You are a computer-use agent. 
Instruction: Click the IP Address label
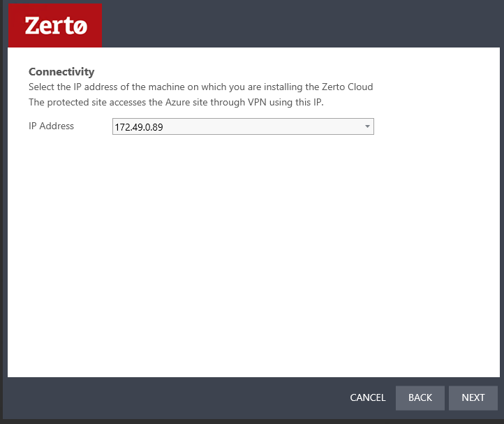[x=51, y=126]
